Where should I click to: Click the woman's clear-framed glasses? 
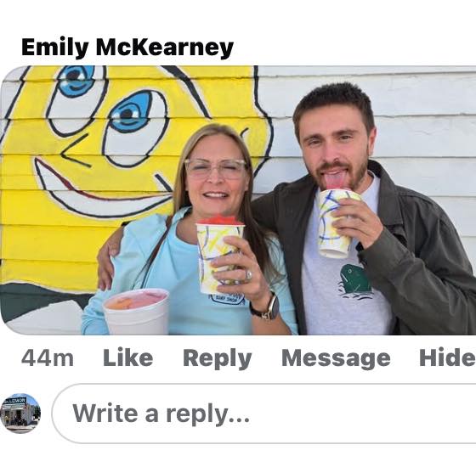(215, 169)
